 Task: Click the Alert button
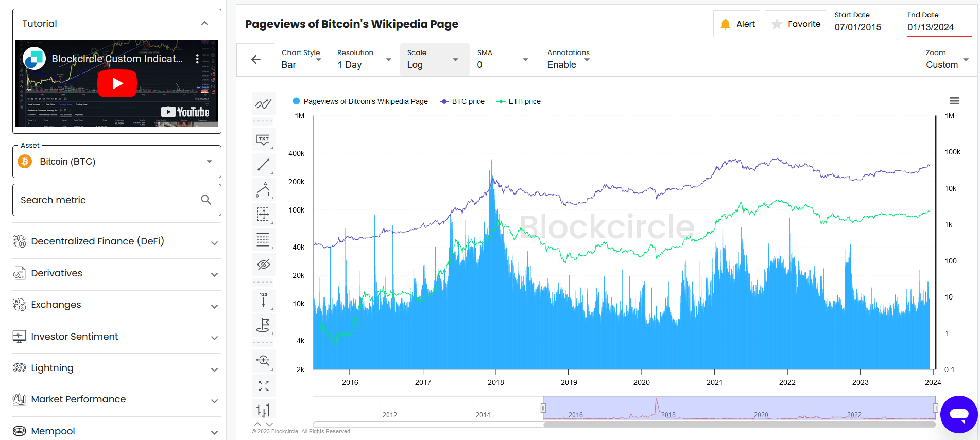click(x=737, y=24)
